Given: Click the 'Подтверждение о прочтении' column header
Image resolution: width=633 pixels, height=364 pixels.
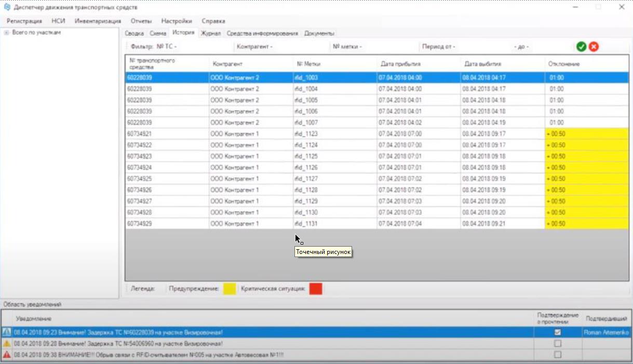Looking at the screenshot, I should [x=558, y=318].
